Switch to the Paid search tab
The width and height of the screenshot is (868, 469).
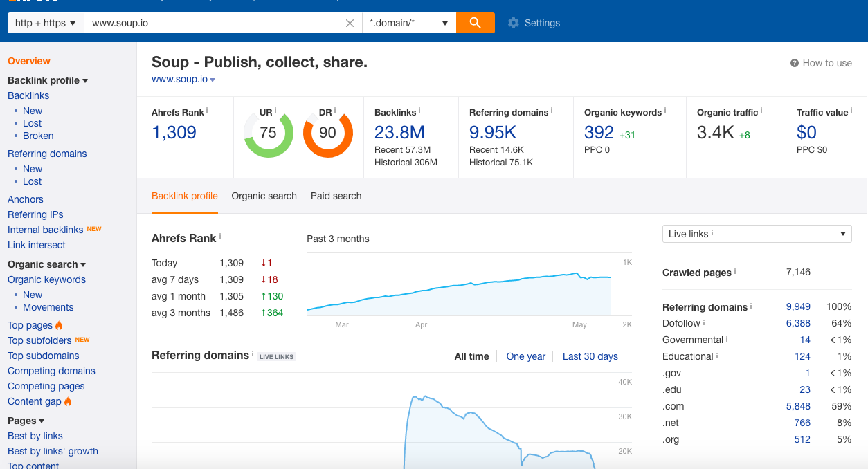(x=336, y=196)
